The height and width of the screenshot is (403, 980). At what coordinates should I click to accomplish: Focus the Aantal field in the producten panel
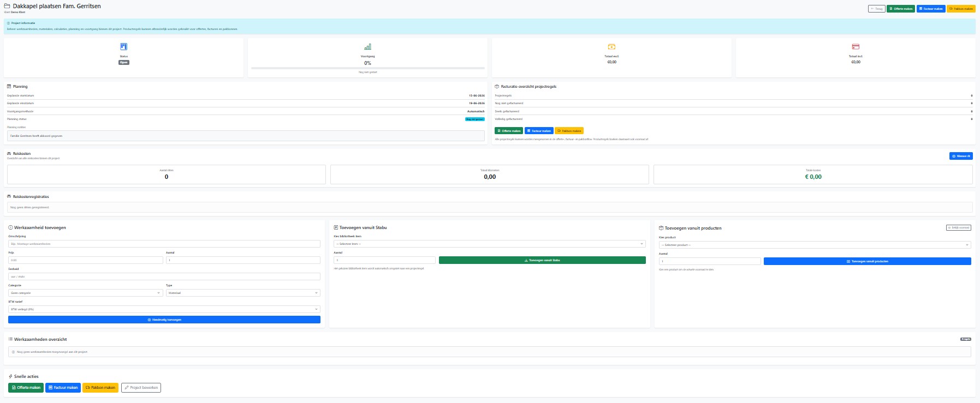pyautogui.click(x=710, y=261)
